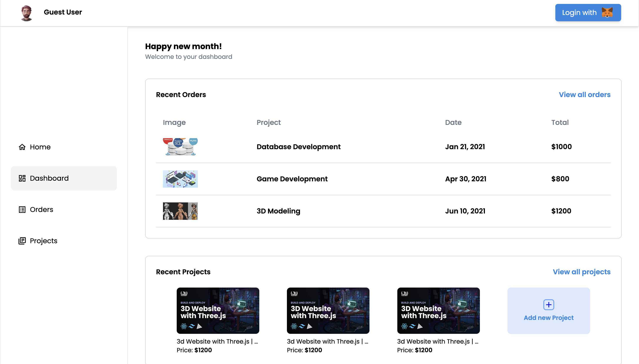639x364 pixels.
Task: Click the Home house icon in sidebar
Action: coord(22,147)
